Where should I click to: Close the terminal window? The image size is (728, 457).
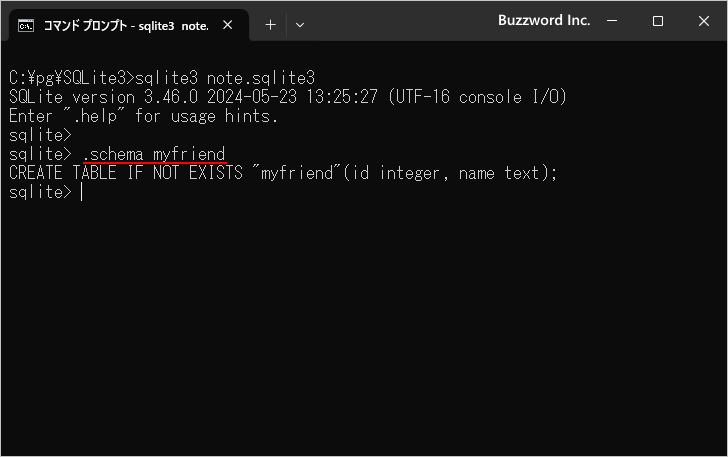point(703,21)
